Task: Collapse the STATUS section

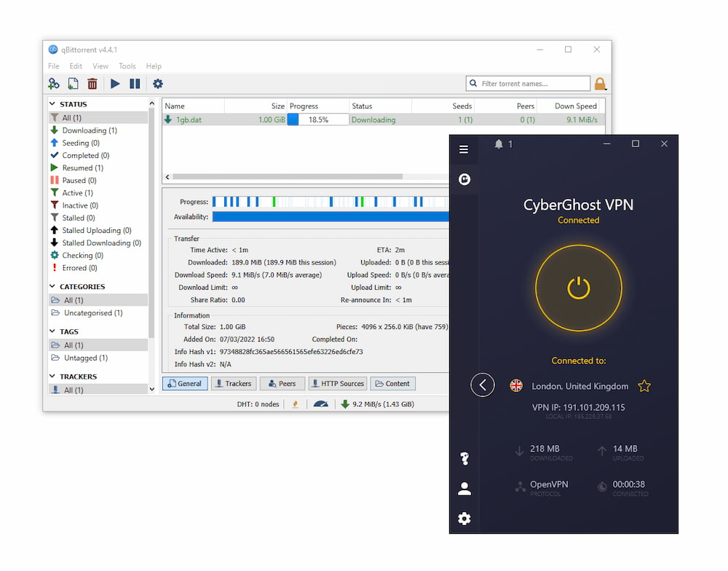Action: pos(52,103)
